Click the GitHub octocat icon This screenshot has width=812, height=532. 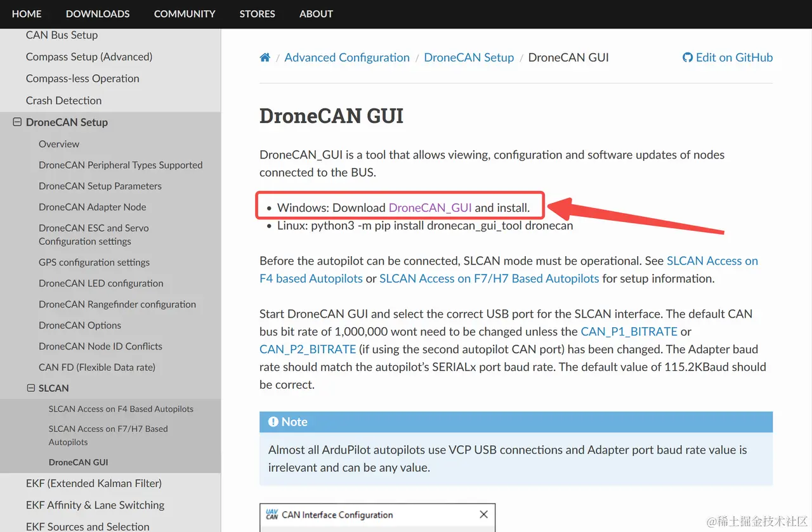(688, 57)
